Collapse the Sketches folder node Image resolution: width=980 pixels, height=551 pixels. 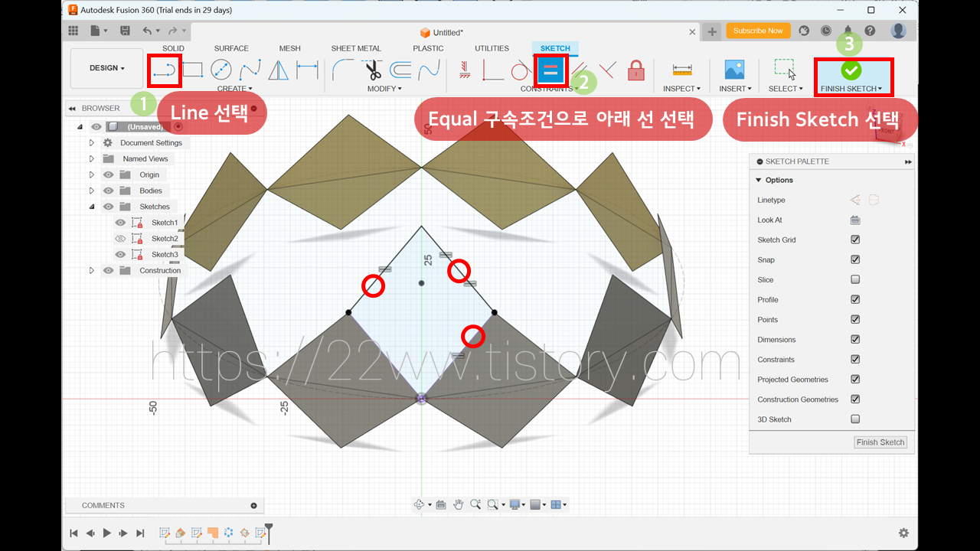91,207
